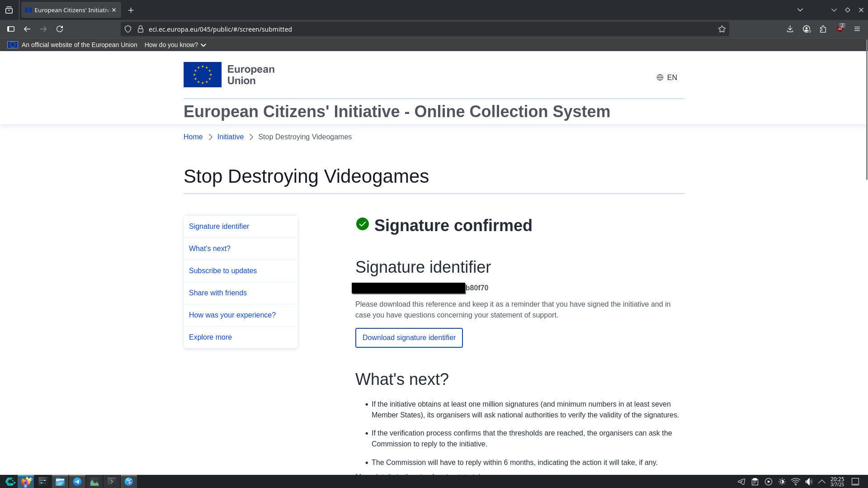This screenshot has height=488, width=868.
Task: Click the European Union logo
Action: (x=229, y=75)
